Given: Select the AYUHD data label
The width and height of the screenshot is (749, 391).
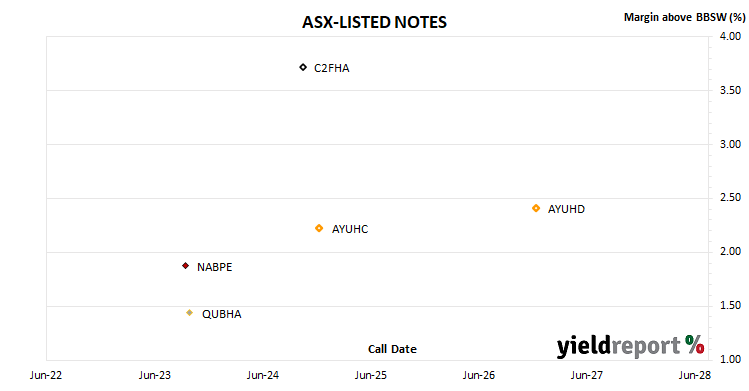Looking at the screenshot, I should [566, 209].
